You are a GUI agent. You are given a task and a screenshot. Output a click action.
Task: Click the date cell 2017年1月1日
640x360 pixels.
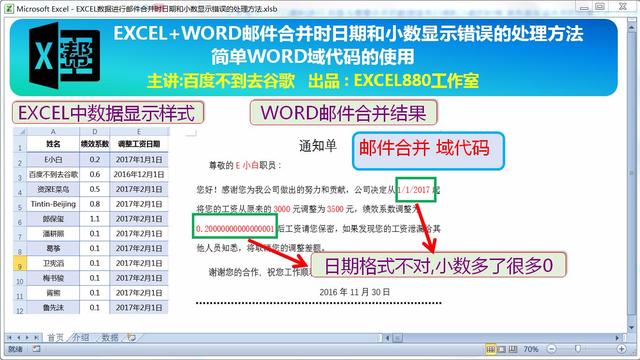pyautogui.click(x=139, y=160)
